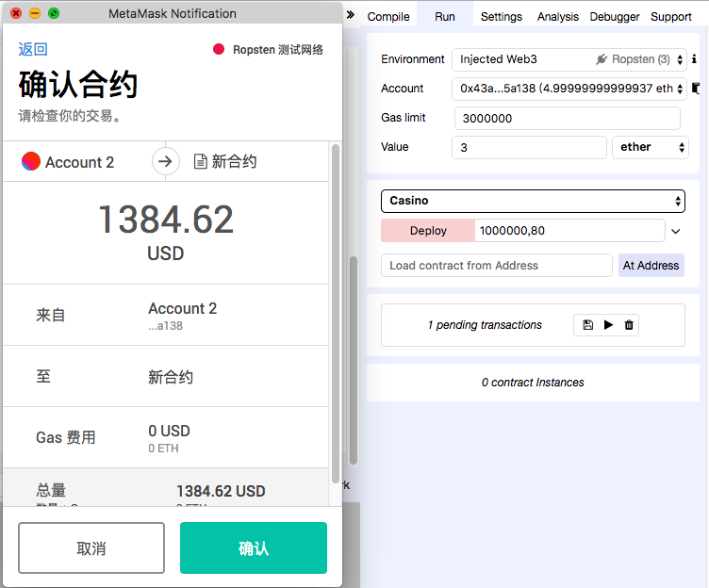This screenshot has height=588, width=709.
Task: Click the 至 row '新合约' value
Action: pyautogui.click(x=171, y=377)
